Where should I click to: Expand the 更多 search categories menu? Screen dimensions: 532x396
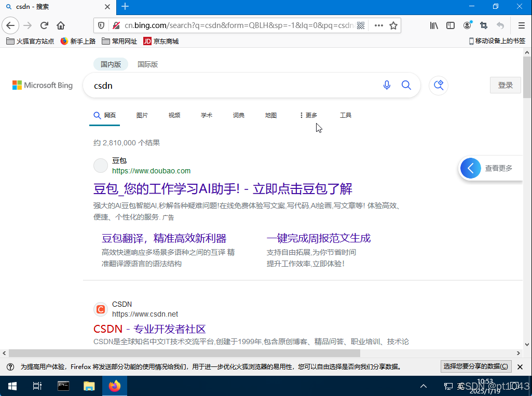coord(308,115)
